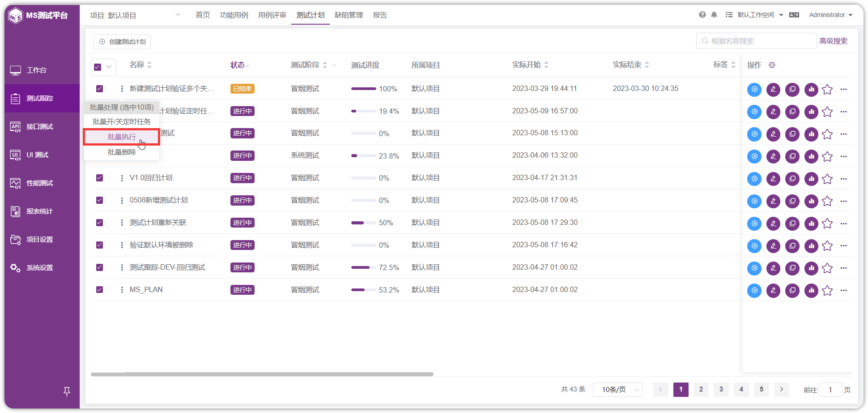Viewport: 868px width, 413px height.
Task: Click the 创建测试计划 button
Action: coord(122,42)
